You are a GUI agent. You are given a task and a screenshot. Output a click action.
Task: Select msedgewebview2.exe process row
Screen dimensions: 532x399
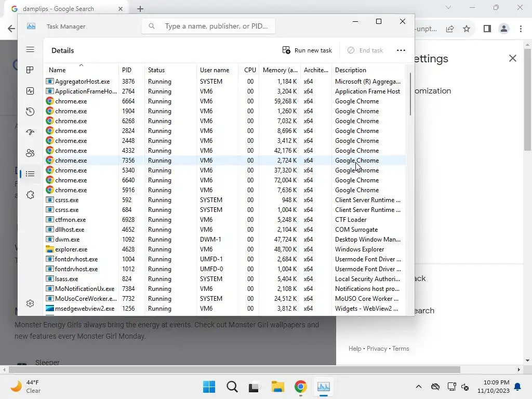[224, 309]
